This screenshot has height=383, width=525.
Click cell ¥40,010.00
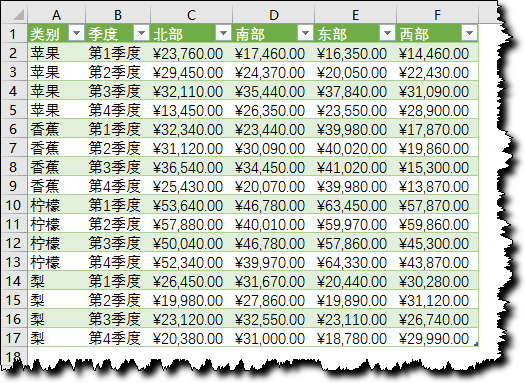click(x=273, y=224)
